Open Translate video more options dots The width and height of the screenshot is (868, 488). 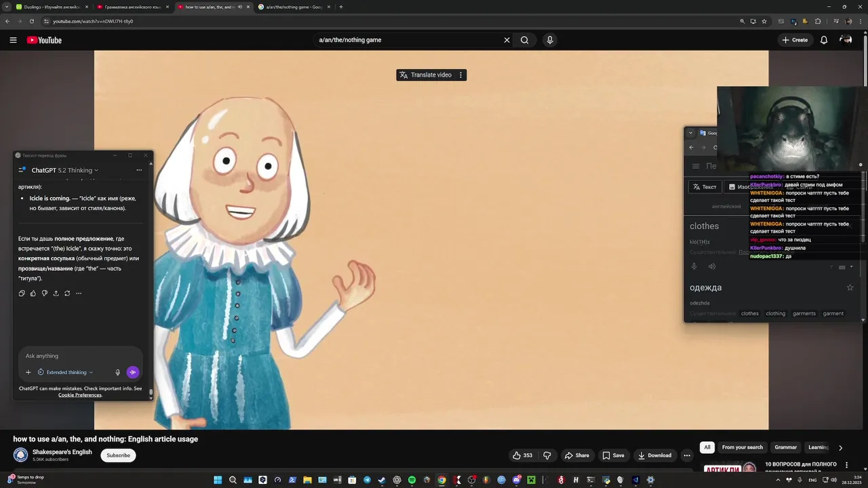click(460, 75)
